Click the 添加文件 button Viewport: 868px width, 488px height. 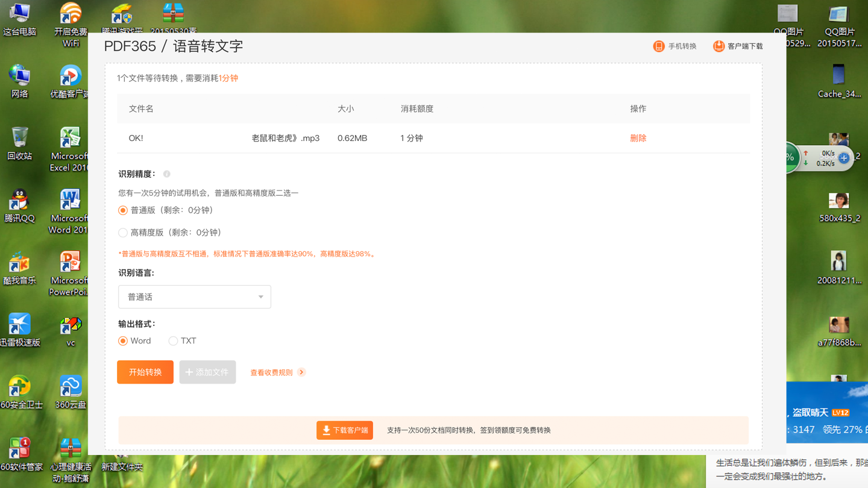207,372
